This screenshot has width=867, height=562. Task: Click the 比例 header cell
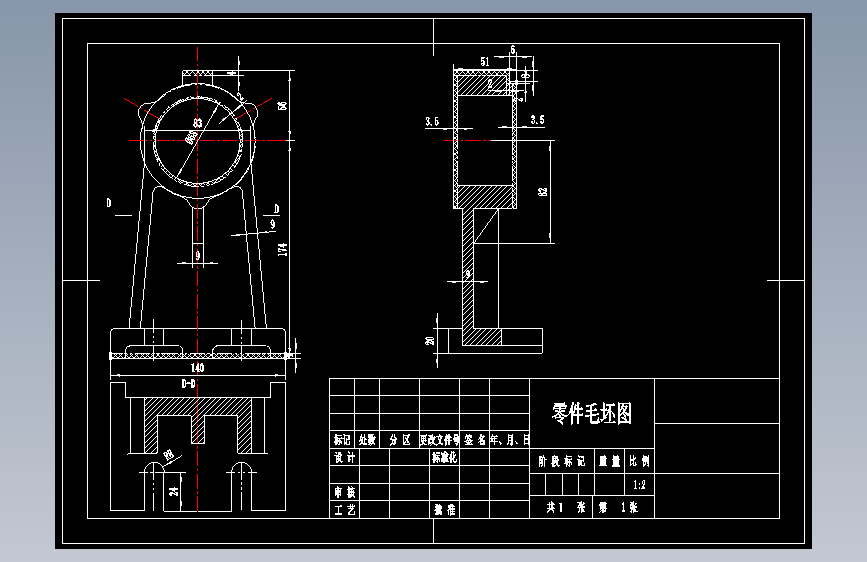(639, 461)
